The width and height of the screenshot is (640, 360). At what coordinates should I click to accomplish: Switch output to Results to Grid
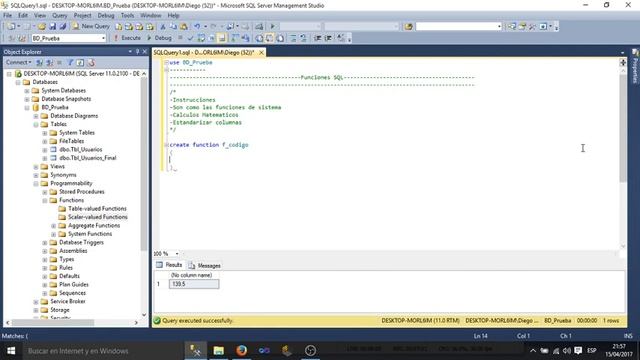click(x=270, y=38)
